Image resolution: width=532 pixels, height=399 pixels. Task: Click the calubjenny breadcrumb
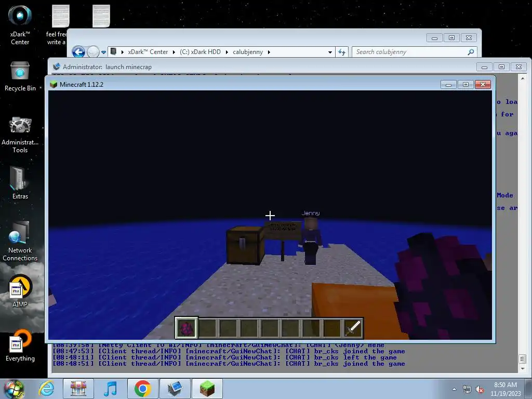(x=248, y=52)
